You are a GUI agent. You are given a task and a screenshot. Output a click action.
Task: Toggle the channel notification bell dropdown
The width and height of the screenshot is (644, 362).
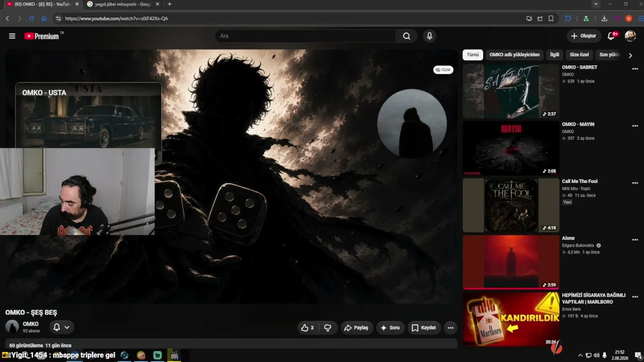pyautogui.click(x=61, y=327)
